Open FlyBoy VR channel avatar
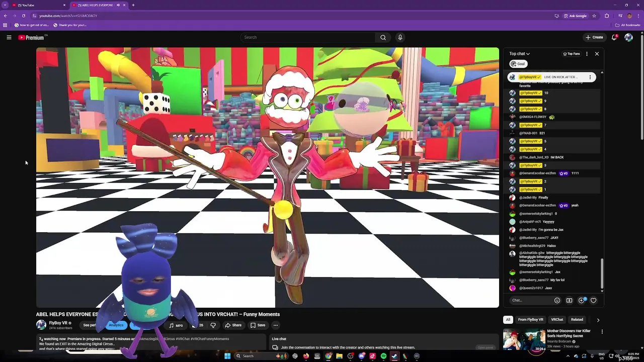Screen dimensions: 644x362 click(x=41, y=325)
